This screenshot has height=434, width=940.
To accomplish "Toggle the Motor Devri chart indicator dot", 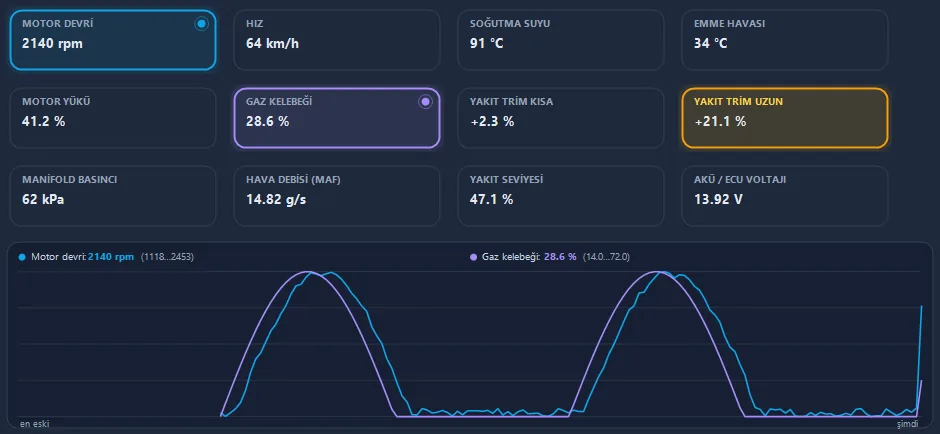I will click(x=201, y=24).
